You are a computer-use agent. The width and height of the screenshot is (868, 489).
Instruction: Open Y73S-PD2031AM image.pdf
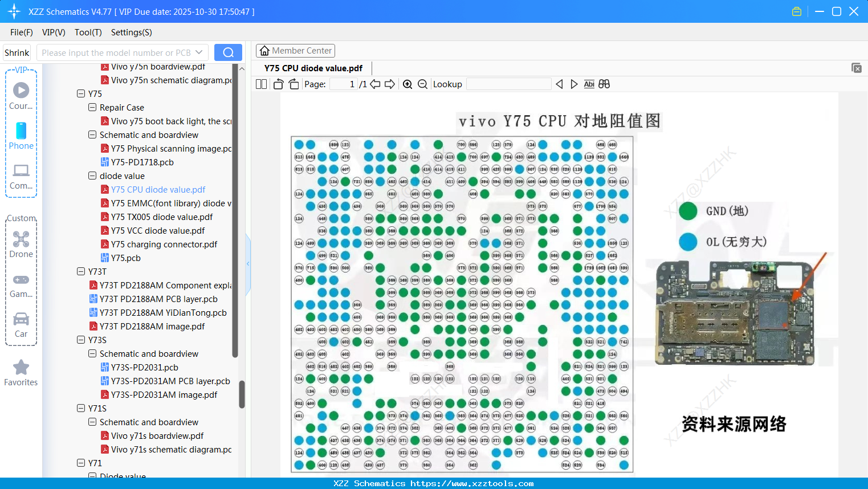(159, 394)
